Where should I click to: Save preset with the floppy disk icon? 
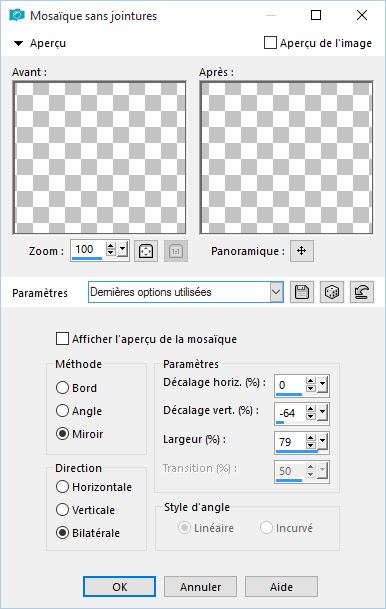pyautogui.click(x=302, y=292)
